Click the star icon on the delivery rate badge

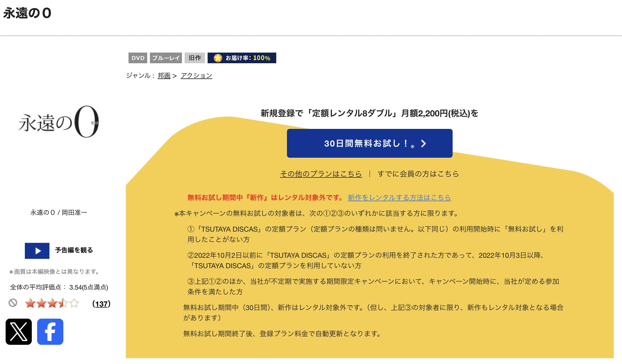[218, 58]
